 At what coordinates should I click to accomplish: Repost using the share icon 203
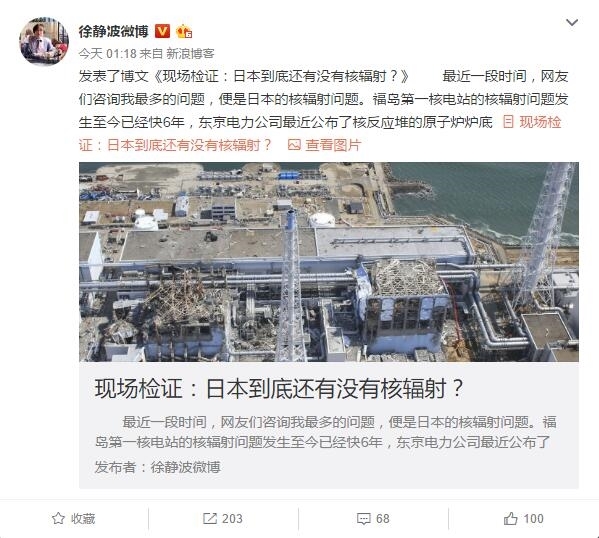(x=223, y=519)
